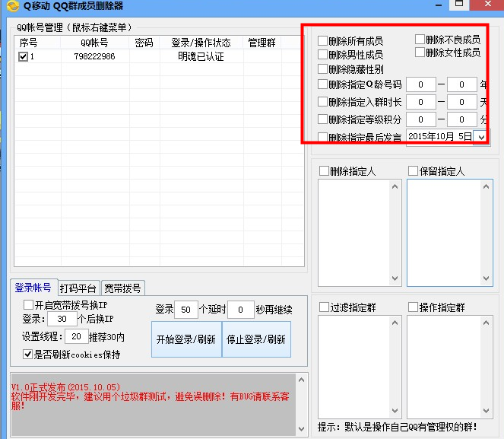Image resolution: width=504 pixels, height=439 pixels.
Task: Click the login count field showing 50
Action: click(x=185, y=310)
